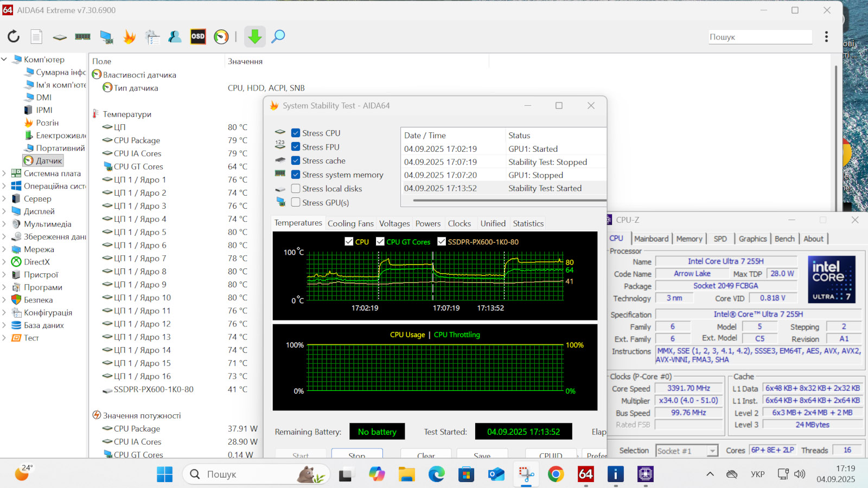Open the Mainboard tab in CPU-Z
This screenshot has height=488, width=868.
click(651, 239)
